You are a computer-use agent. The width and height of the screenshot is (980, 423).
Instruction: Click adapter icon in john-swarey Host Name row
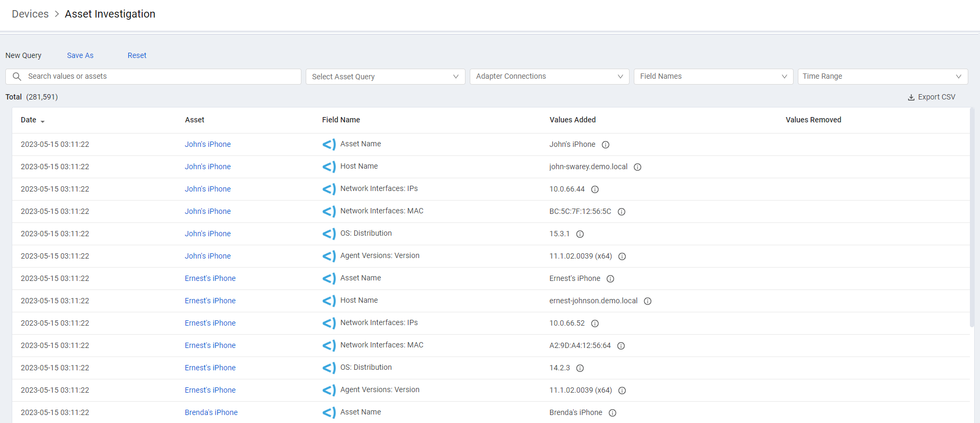[x=329, y=167]
